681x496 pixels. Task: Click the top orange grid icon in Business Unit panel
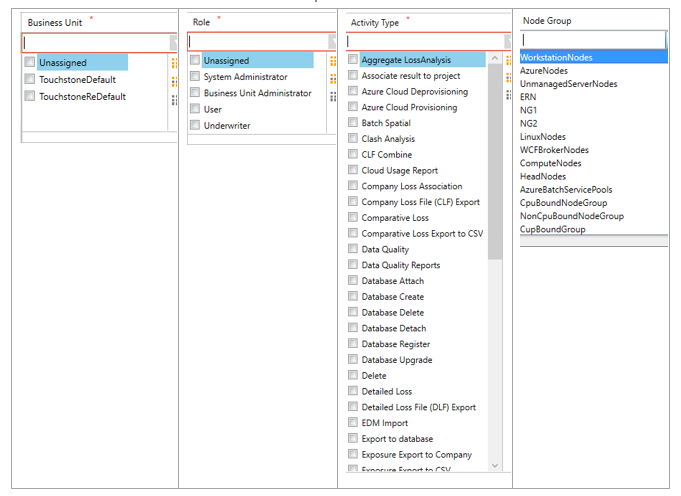point(174,63)
